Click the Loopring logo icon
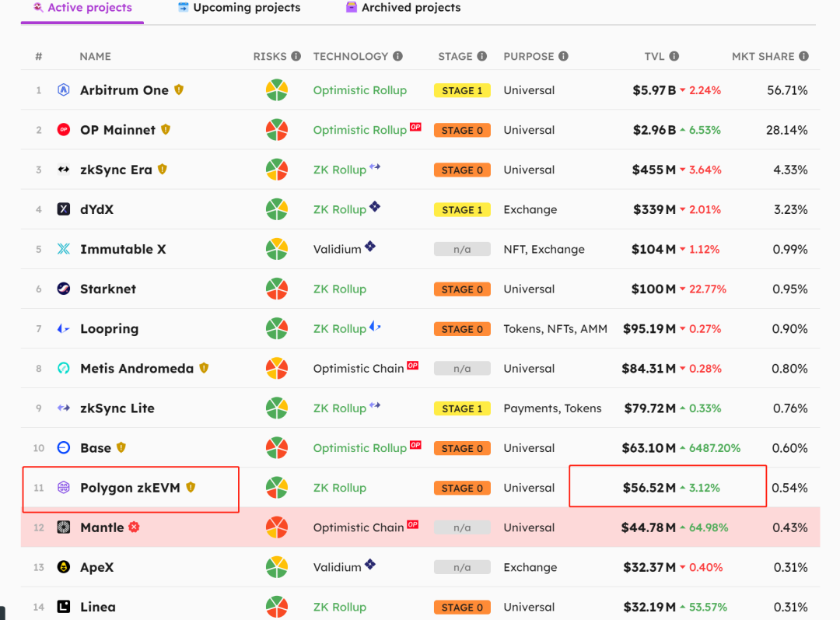This screenshot has width=840, height=620. click(x=64, y=329)
